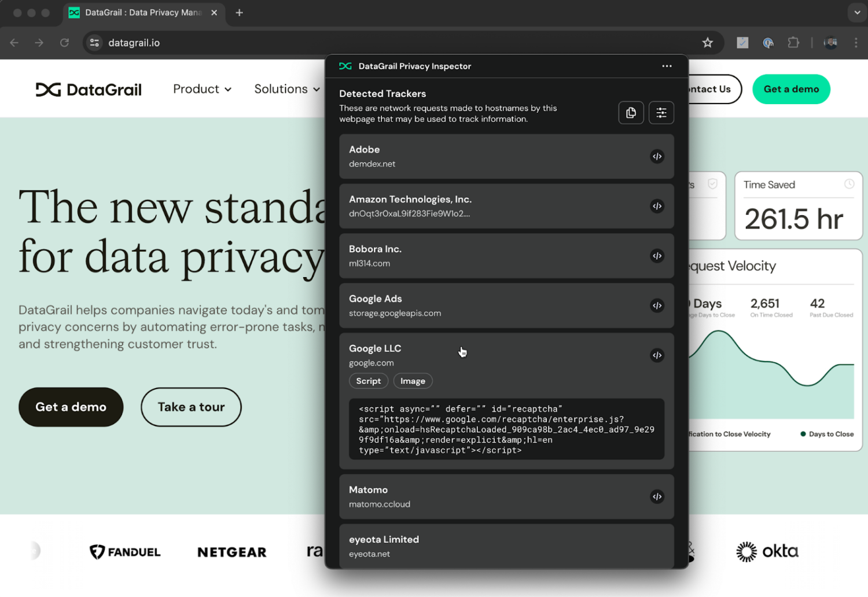This screenshot has height=597, width=868.
Task: View code for the Google Ads tracker
Action: [x=657, y=305]
